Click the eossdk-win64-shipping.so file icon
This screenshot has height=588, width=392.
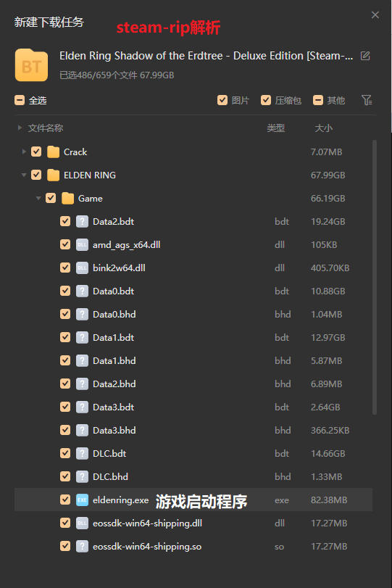pos(82,547)
